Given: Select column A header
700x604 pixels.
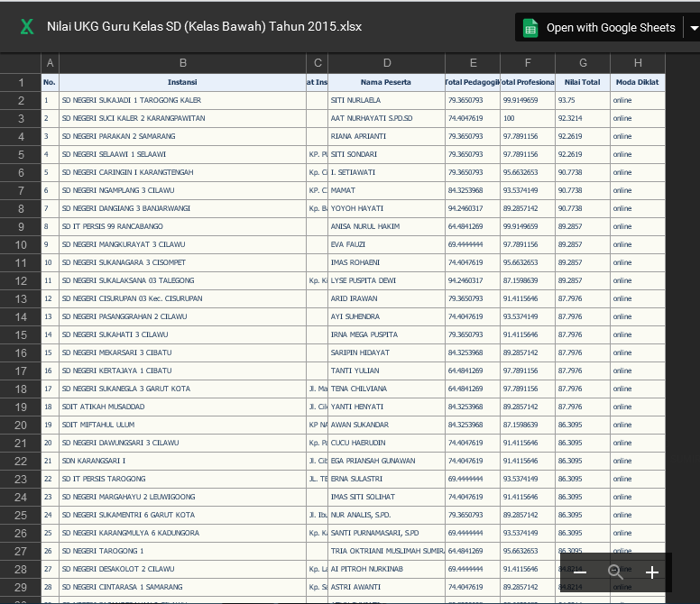Looking at the screenshot, I should (x=50, y=63).
